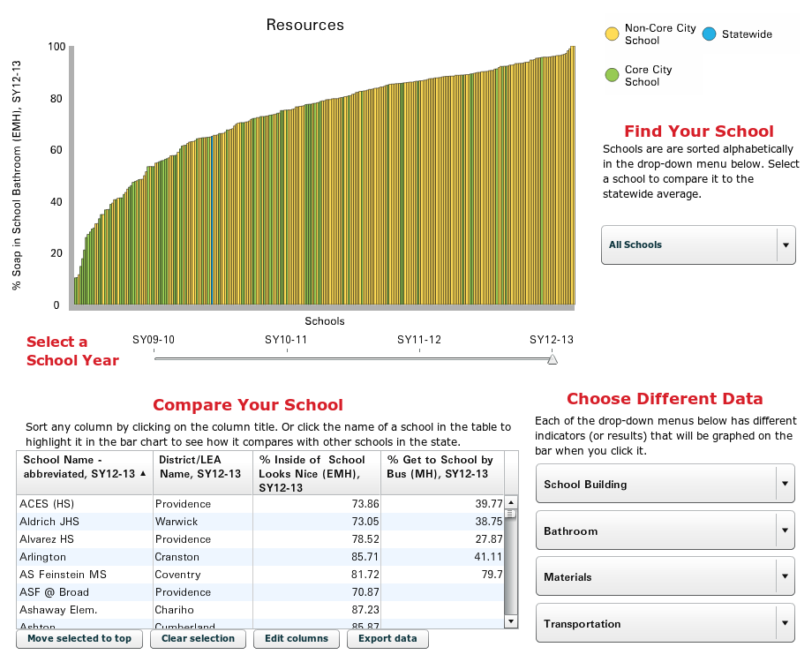Click the school year slider handle
Screen dimensions: 812x662
point(553,359)
